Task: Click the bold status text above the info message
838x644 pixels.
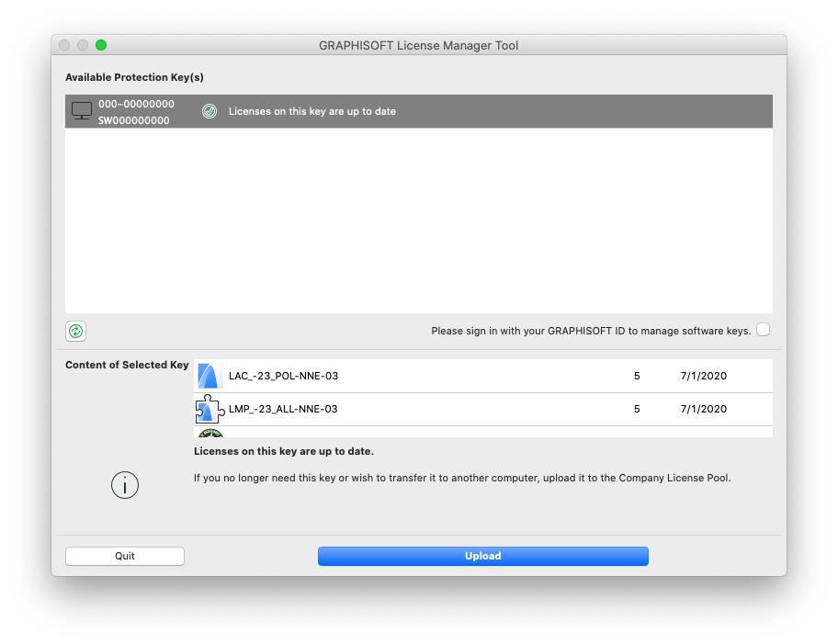Action: [283, 451]
